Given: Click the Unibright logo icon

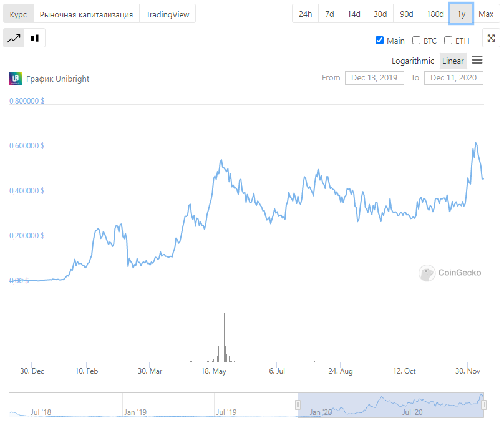Looking at the screenshot, I should point(16,79).
